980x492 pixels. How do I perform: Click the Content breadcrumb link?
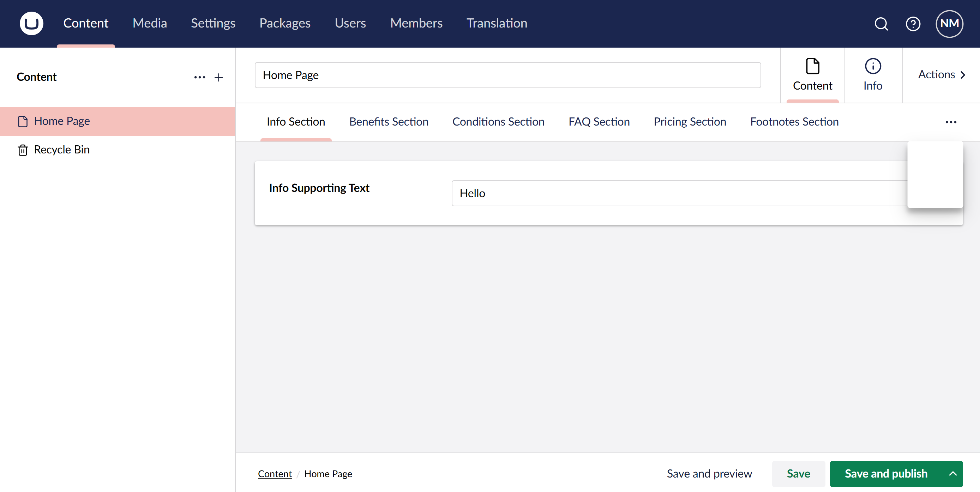[275, 474]
